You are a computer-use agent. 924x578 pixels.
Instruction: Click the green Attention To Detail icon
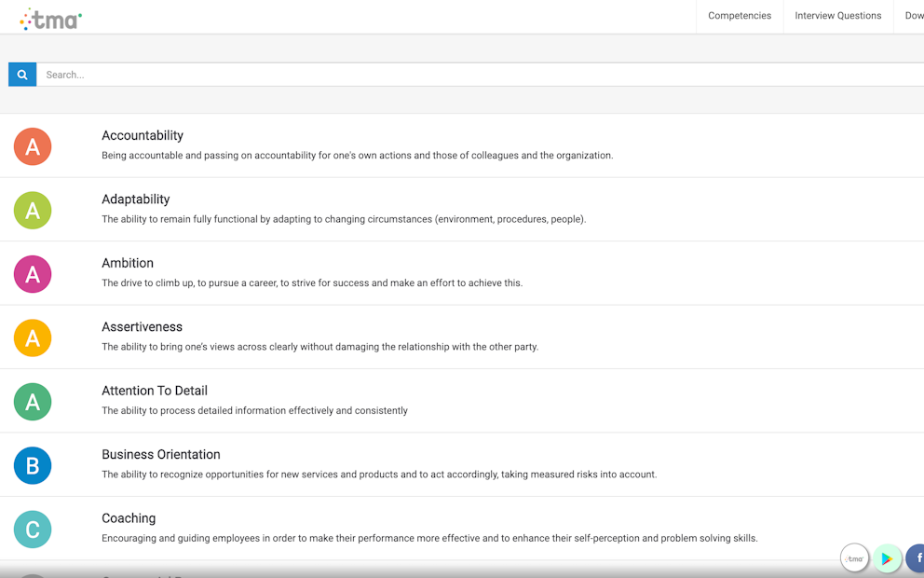point(33,402)
